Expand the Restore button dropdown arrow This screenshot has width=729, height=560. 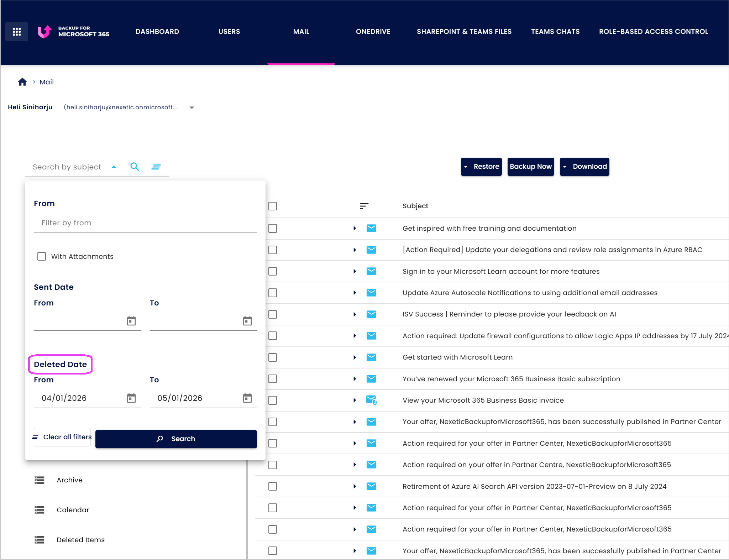(x=466, y=167)
